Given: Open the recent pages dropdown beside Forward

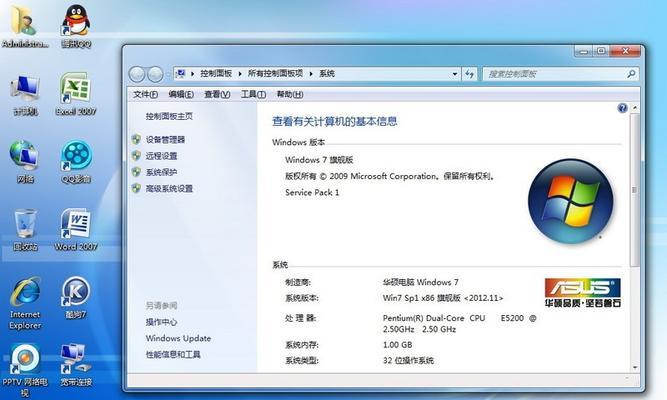Looking at the screenshot, I should pos(168,75).
